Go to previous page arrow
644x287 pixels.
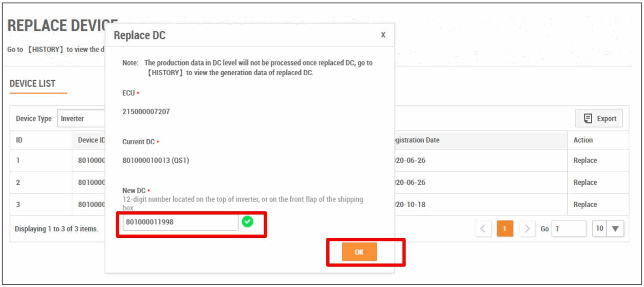coord(483,229)
